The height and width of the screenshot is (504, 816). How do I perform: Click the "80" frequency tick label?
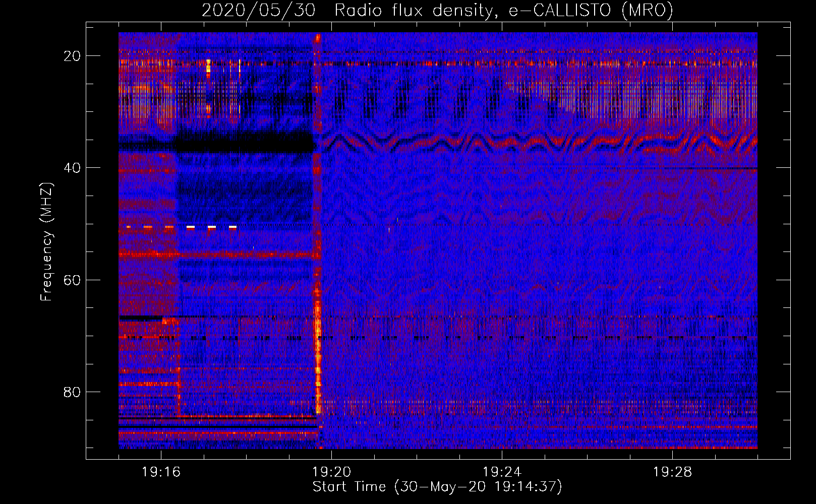(72, 392)
